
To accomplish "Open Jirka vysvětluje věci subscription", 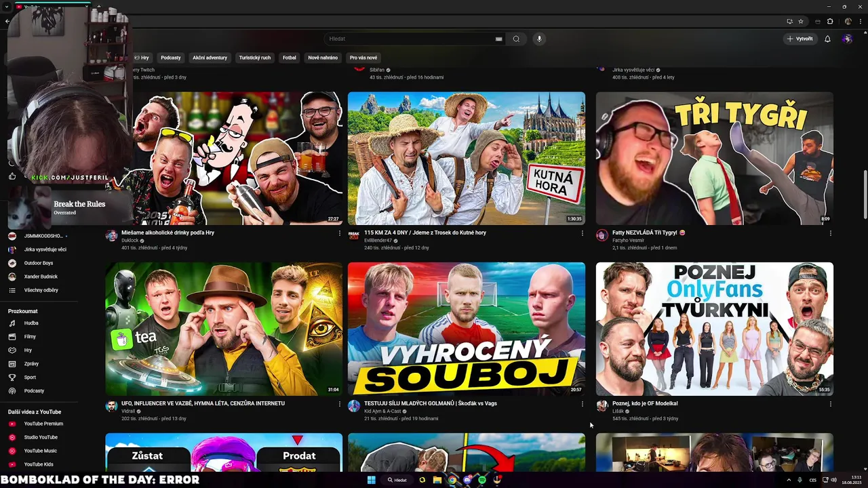I will click(41, 249).
